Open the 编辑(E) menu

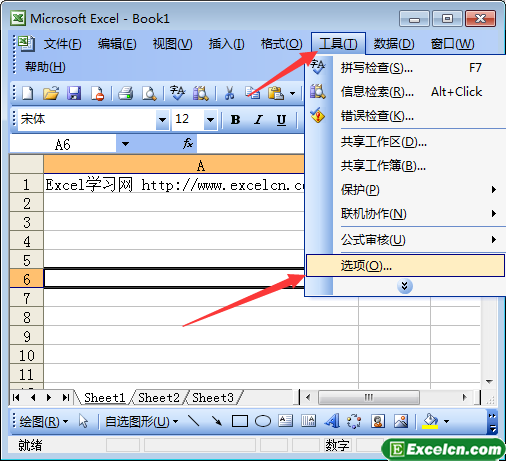117,44
